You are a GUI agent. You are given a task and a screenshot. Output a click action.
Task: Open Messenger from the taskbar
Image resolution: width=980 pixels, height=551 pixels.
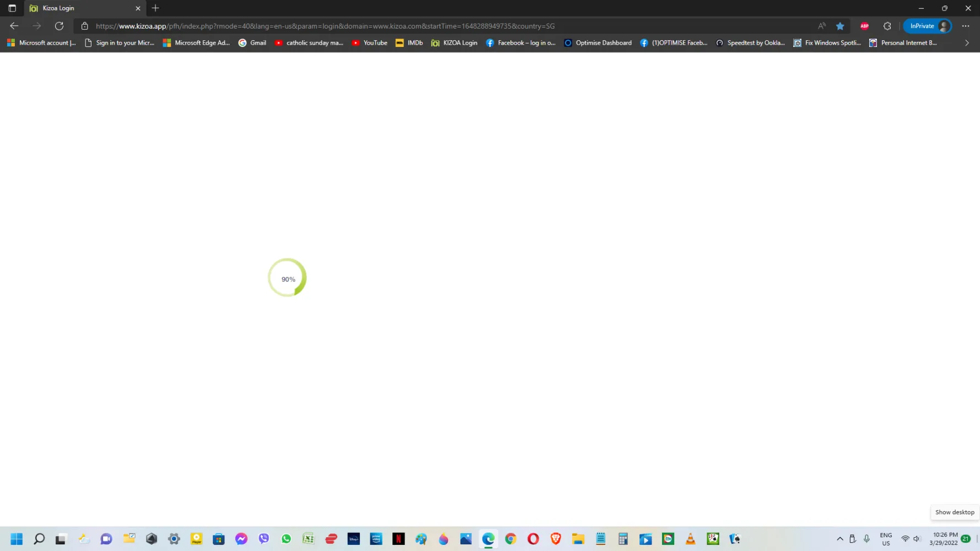pyautogui.click(x=241, y=539)
